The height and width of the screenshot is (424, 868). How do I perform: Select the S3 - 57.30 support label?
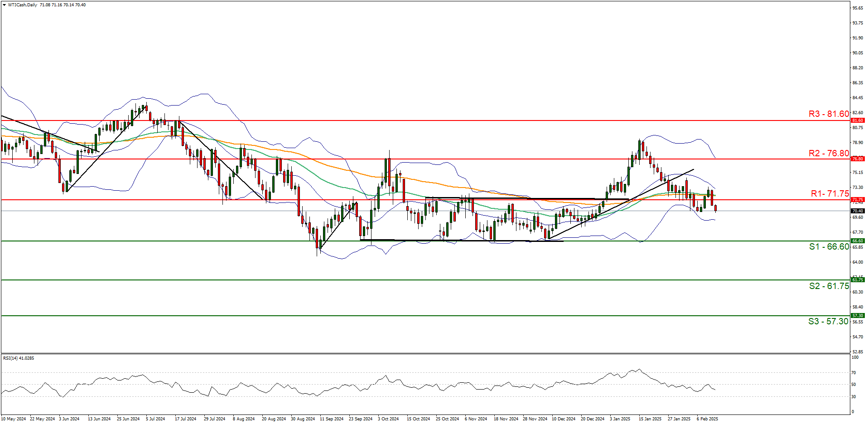coord(828,322)
